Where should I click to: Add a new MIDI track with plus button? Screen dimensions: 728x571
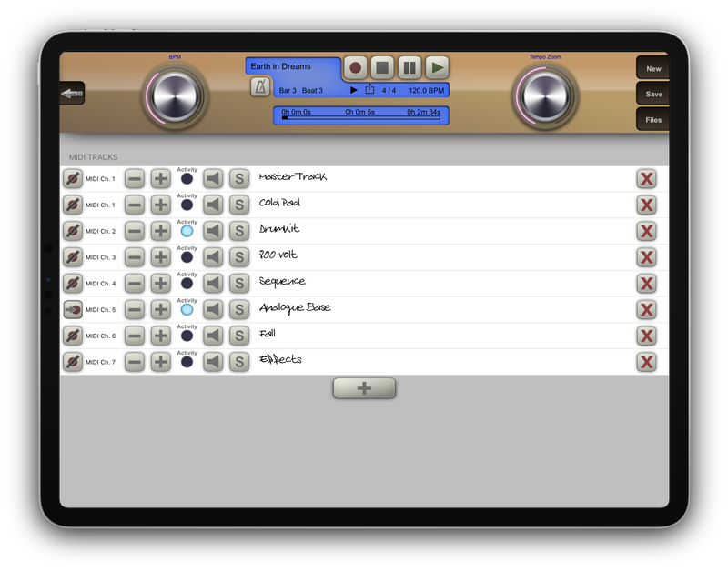tap(364, 388)
